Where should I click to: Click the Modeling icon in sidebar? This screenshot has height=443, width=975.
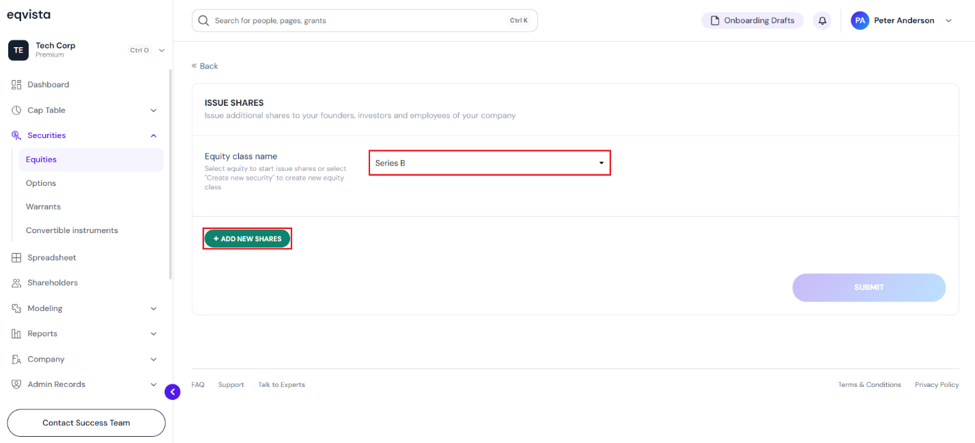coord(17,308)
